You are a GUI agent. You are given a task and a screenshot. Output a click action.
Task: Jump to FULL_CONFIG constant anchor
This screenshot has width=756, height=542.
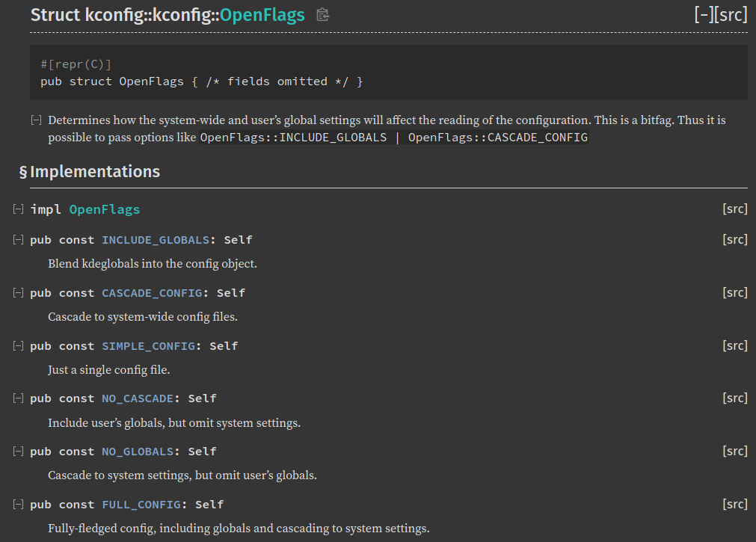tap(141, 505)
